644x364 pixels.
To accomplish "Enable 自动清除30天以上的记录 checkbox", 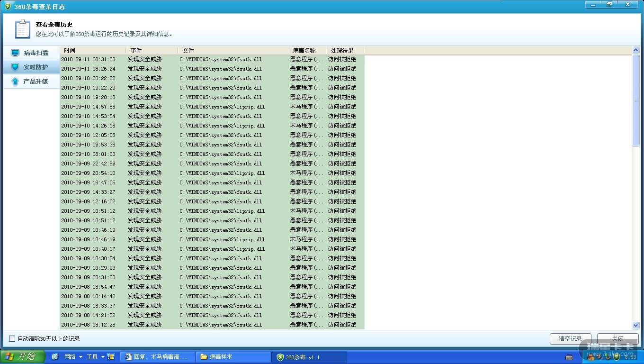I will (x=12, y=339).
